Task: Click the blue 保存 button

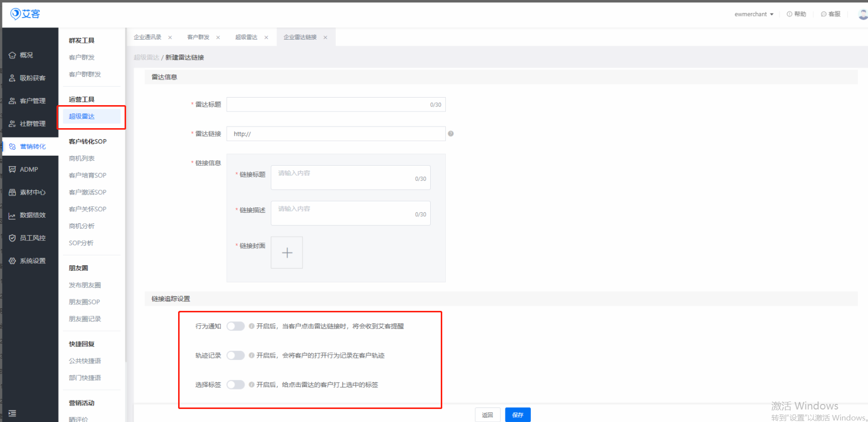Action: (x=518, y=415)
